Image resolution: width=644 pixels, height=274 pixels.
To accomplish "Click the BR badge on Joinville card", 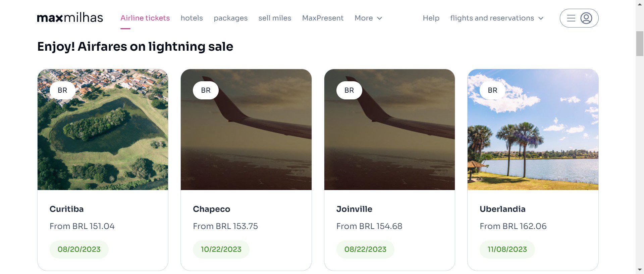I will (x=349, y=90).
